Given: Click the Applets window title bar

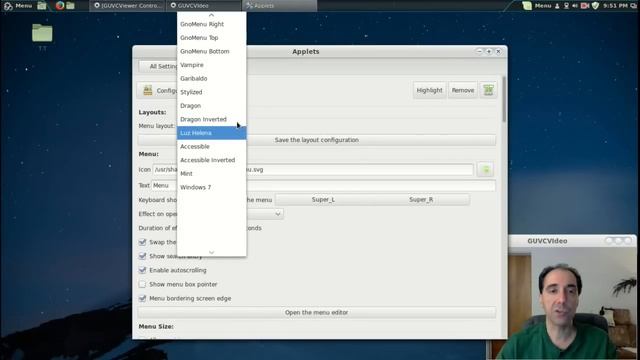Looking at the screenshot, I should point(306,51).
